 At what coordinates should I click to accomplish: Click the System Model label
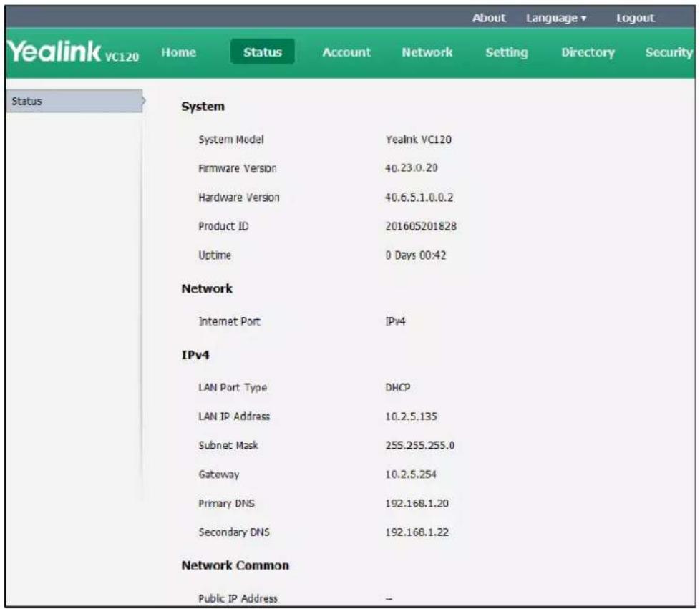coord(230,140)
